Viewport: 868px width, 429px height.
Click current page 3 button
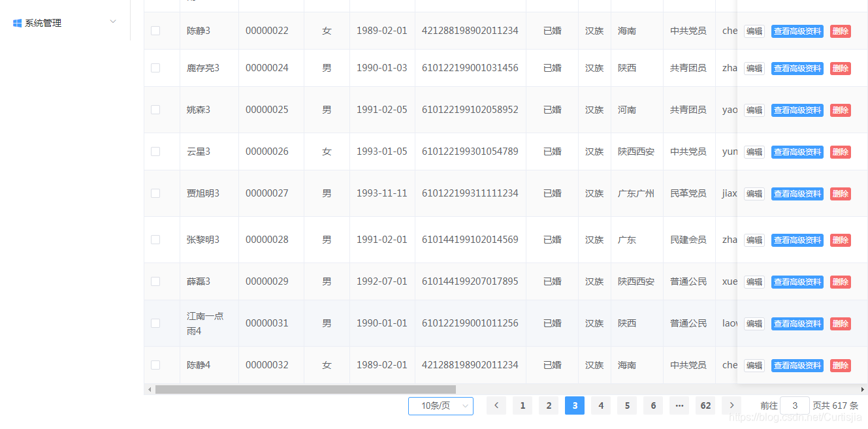(575, 405)
